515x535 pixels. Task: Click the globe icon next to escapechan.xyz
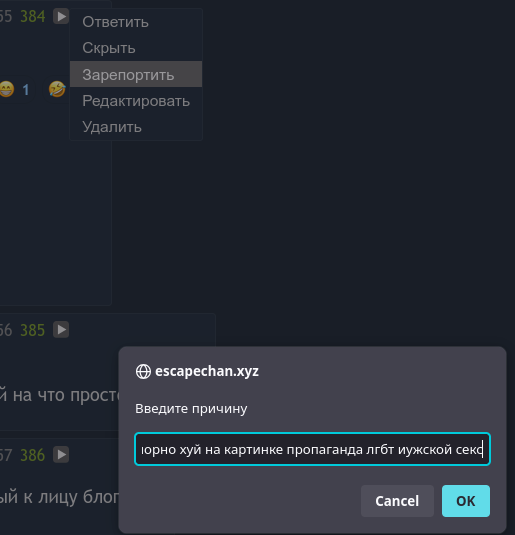tap(143, 372)
